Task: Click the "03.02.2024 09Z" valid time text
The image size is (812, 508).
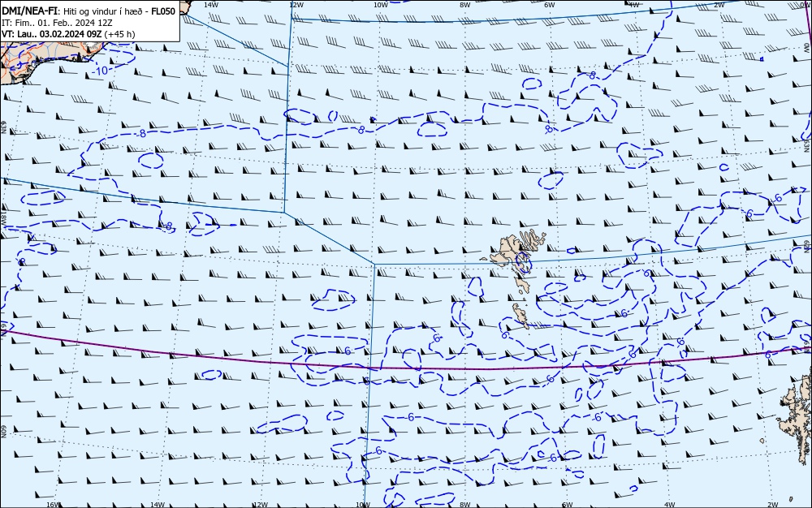Action: click(x=71, y=34)
